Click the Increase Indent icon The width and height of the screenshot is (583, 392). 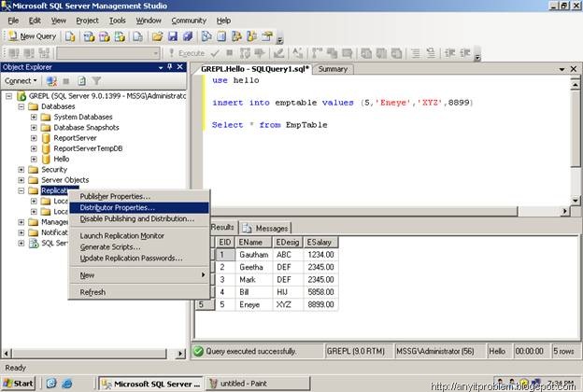click(465, 53)
